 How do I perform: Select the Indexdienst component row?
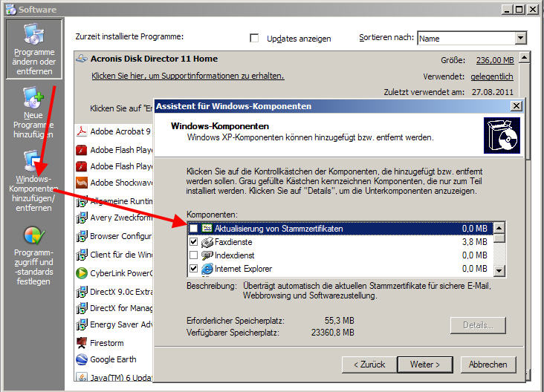(340, 255)
